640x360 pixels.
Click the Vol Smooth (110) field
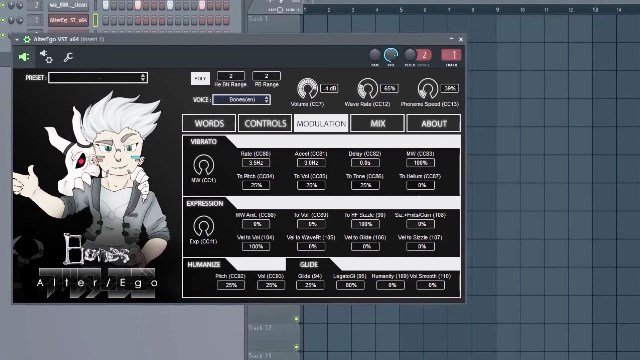pos(430,285)
